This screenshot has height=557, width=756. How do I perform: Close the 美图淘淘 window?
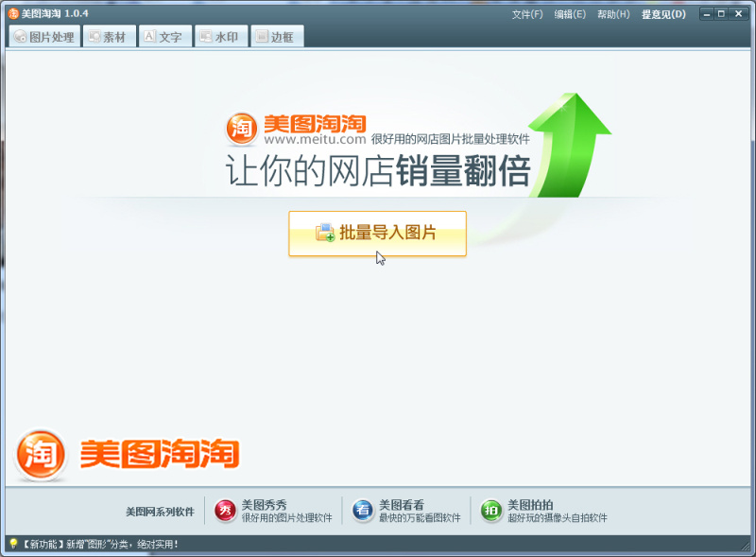(738, 14)
